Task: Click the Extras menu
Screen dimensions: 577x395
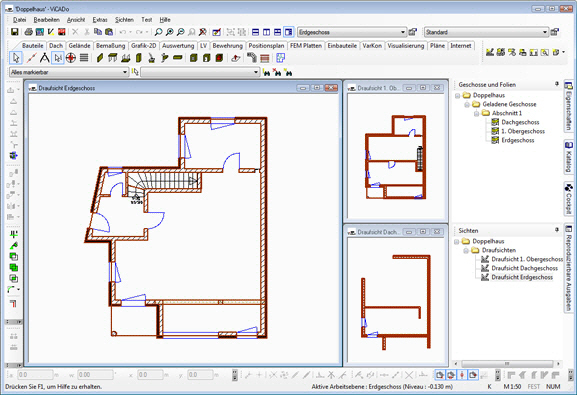Action: click(100, 20)
